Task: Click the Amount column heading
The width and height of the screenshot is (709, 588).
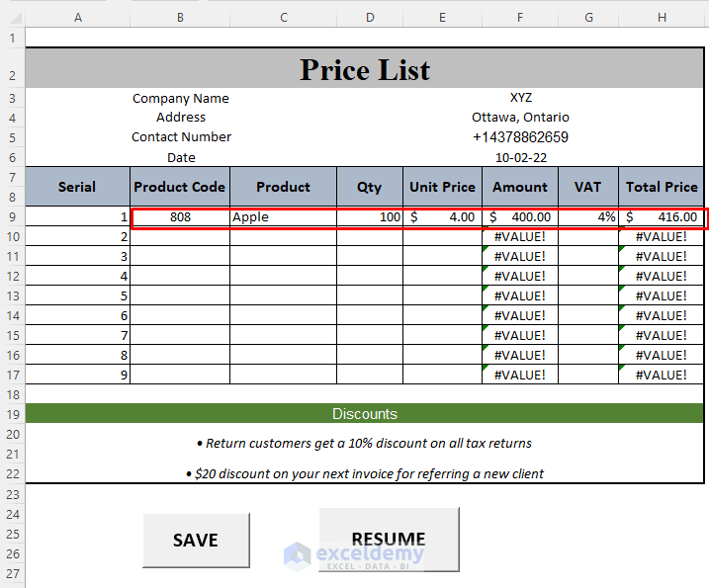Action: 520,187
